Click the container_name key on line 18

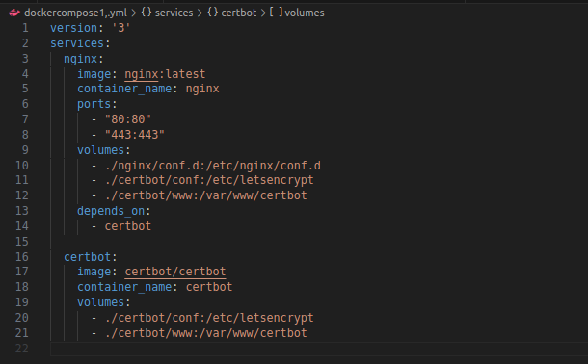[124, 287]
